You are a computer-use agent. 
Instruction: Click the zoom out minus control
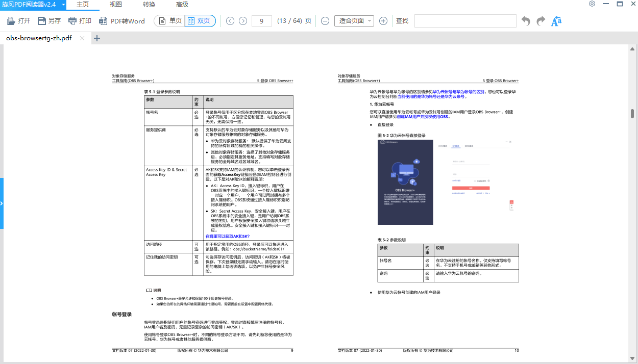[325, 21]
